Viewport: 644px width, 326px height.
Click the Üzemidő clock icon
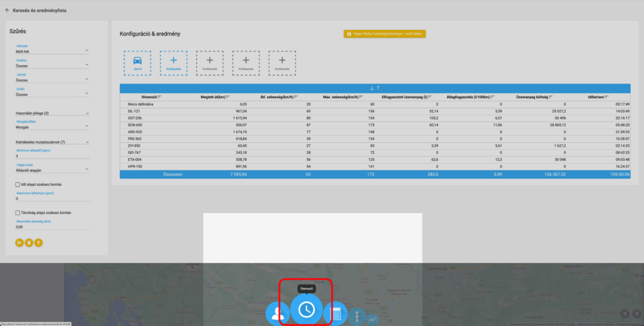[x=306, y=309]
